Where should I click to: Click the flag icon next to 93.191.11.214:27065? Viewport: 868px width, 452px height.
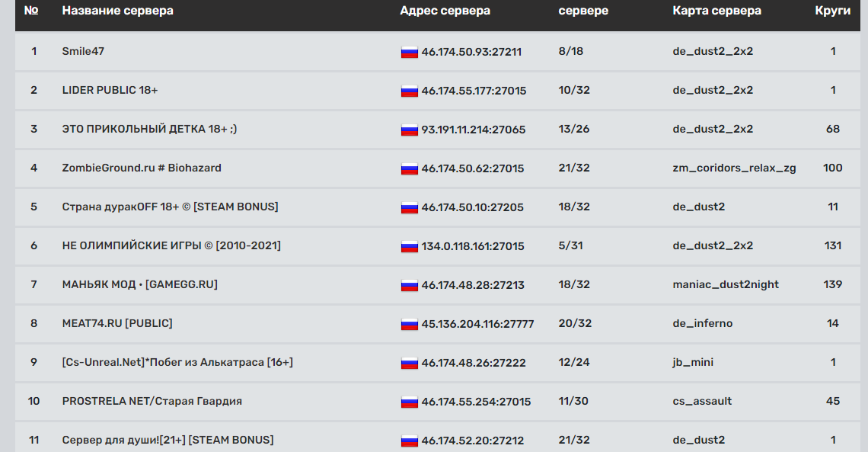[x=409, y=130]
